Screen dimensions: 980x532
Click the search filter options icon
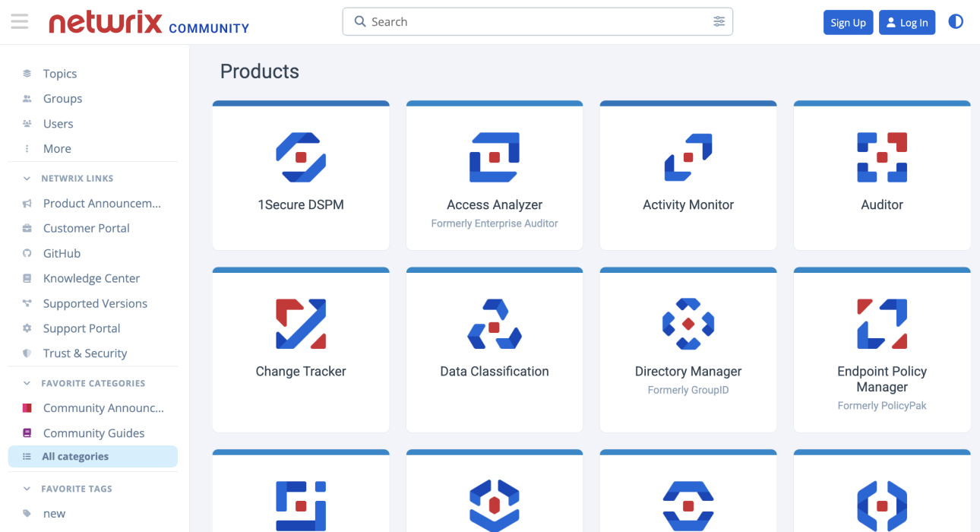[x=719, y=21]
